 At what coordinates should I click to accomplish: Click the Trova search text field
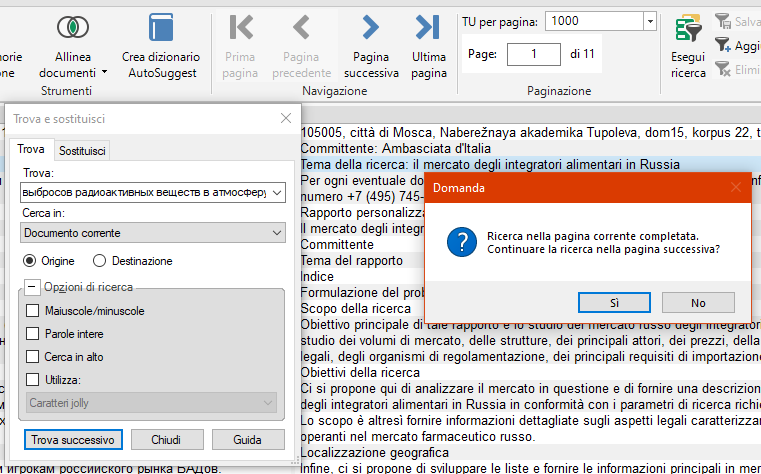(144, 193)
